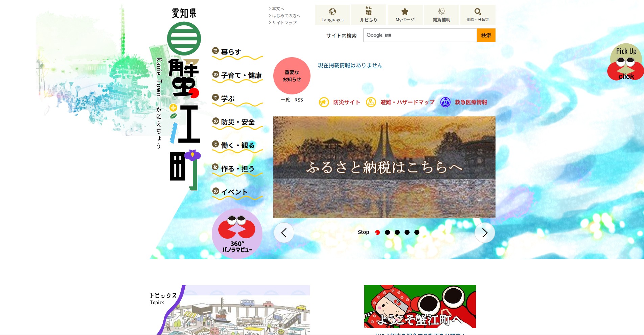Screen dimensions: 644x335
Task: Open 組織・分類等 search icon
Action: 478,15
